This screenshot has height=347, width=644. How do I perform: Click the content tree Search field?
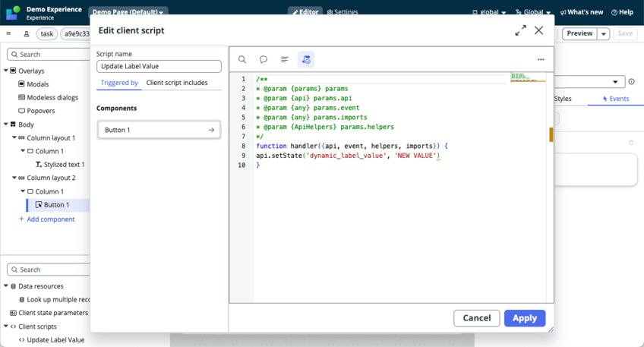49,54
